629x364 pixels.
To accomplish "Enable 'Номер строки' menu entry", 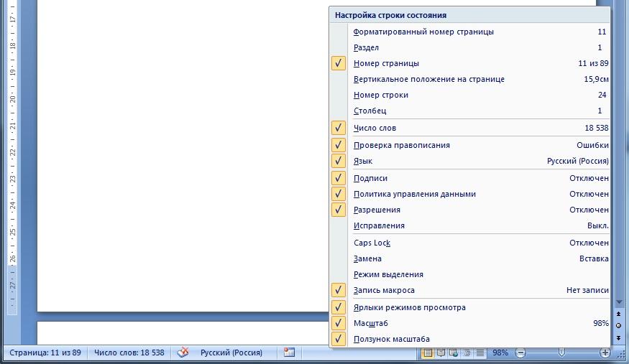I will point(469,95).
